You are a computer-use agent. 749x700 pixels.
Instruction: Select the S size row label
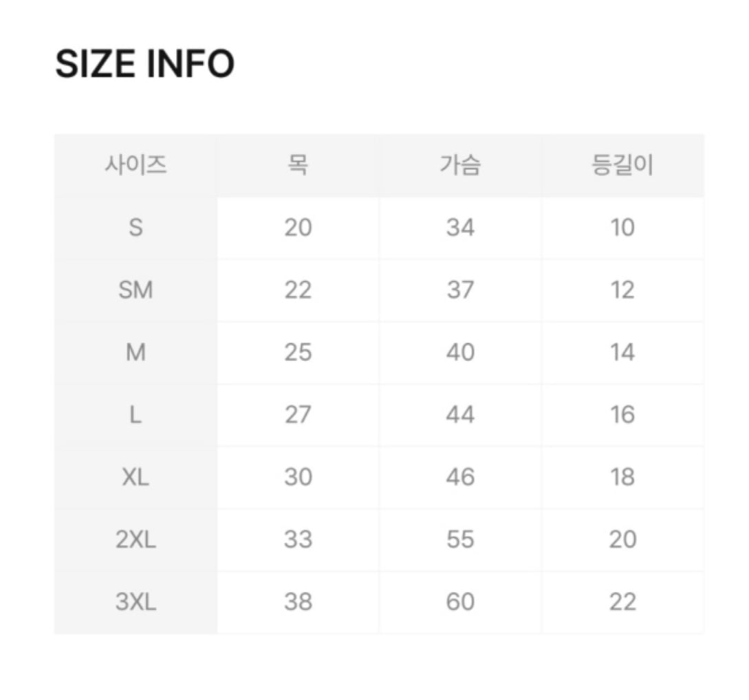pyautogui.click(x=135, y=228)
